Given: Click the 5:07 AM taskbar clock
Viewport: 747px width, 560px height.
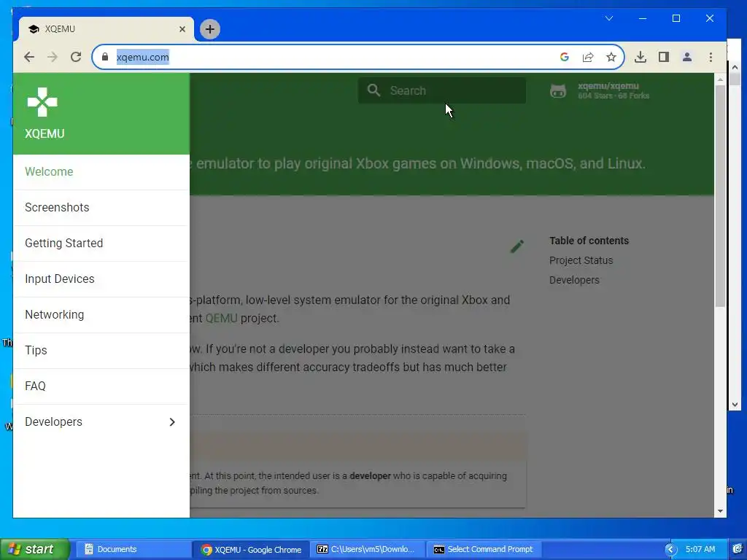Looking at the screenshot, I should point(700,549).
